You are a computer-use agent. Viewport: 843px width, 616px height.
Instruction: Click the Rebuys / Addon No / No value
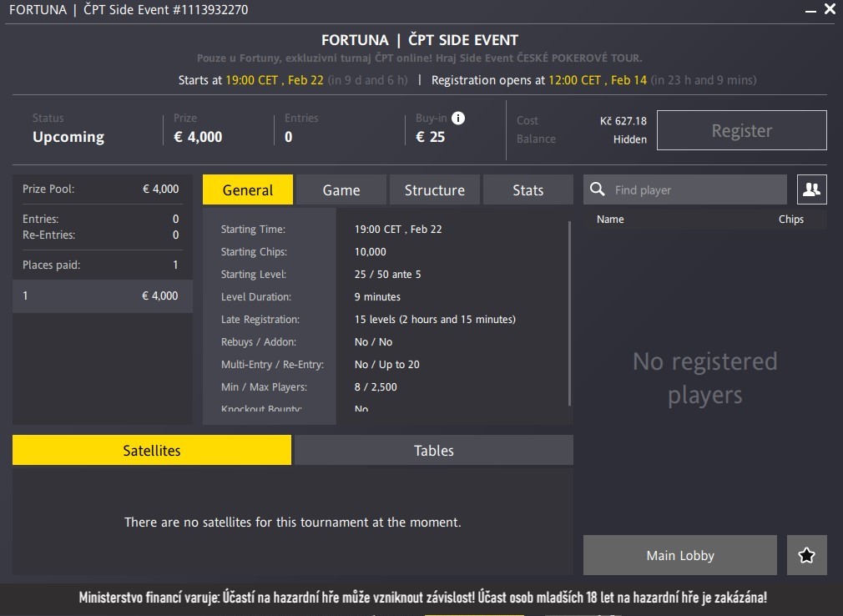[x=373, y=342]
